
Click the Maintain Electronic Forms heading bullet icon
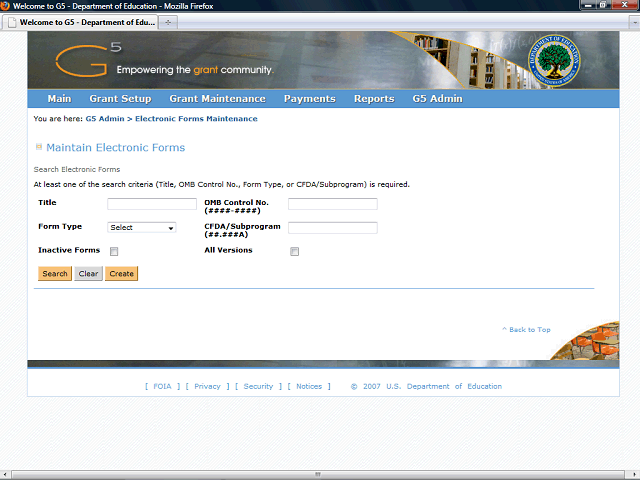coord(39,147)
